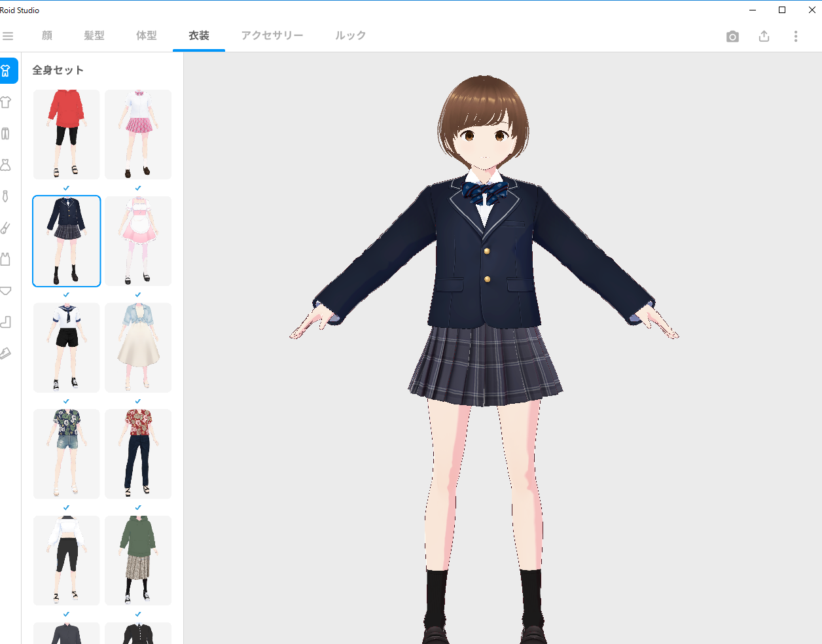Choose the denim jacket cream dress outfit

click(138, 348)
